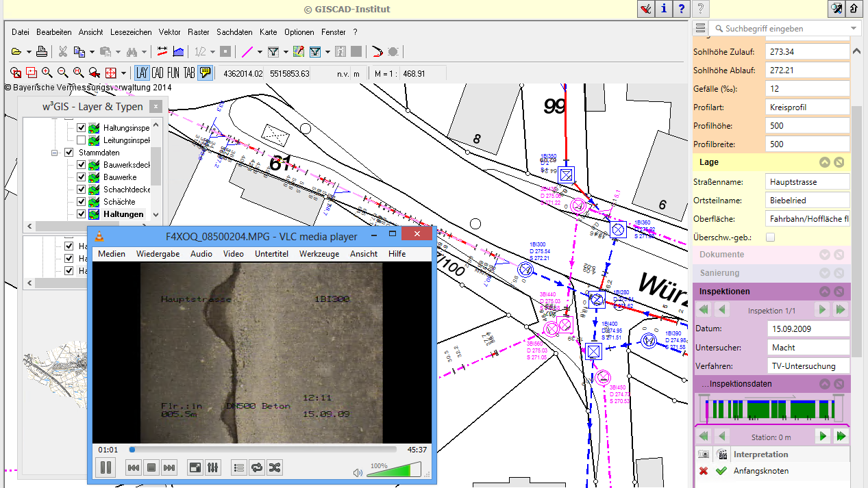Open the Wiedergabe menu in VLC
Viewport: 868px width, 488px height.
[158, 254]
